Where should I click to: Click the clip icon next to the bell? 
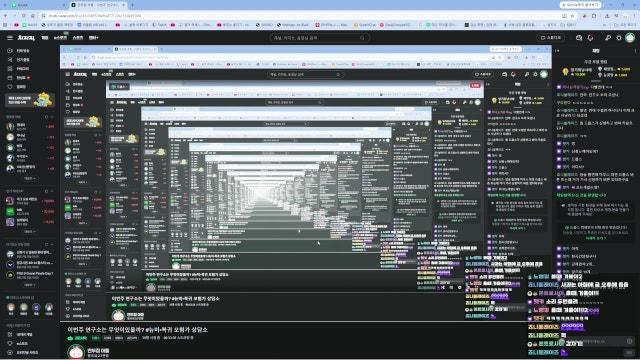(579, 38)
